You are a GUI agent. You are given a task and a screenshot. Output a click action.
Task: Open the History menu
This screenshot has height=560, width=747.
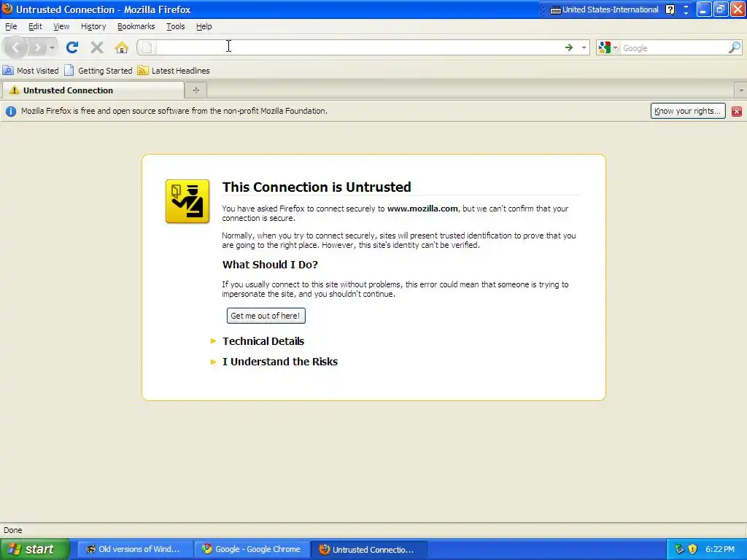(x=93, y=26)
